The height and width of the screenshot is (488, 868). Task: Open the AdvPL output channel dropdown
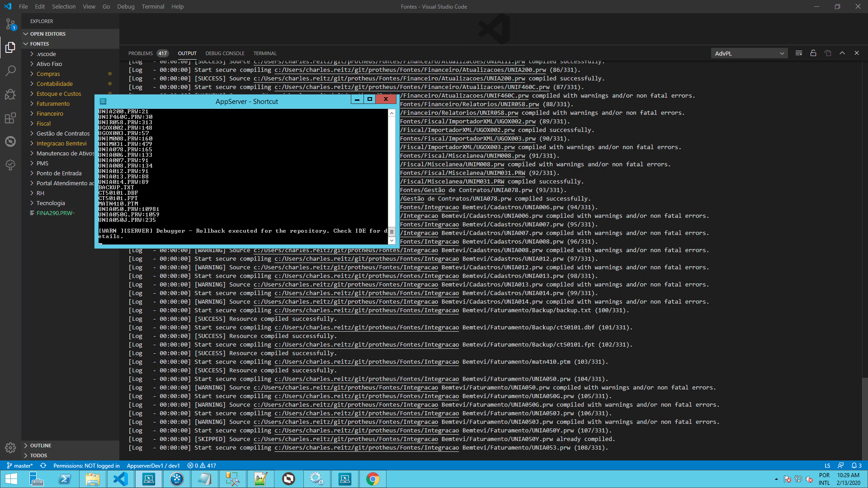point(749,53)
